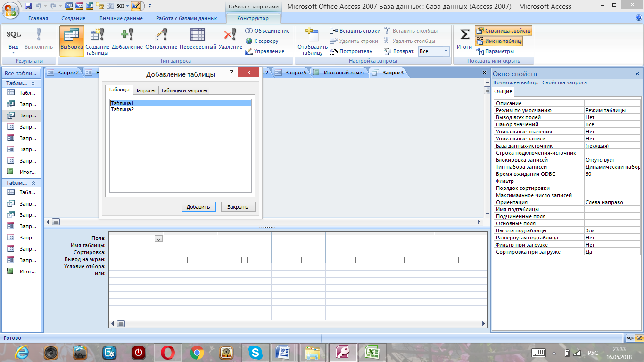Check Вывод на экран in fifth column
Screen dimensions: 644x362
tap(353, 260)
